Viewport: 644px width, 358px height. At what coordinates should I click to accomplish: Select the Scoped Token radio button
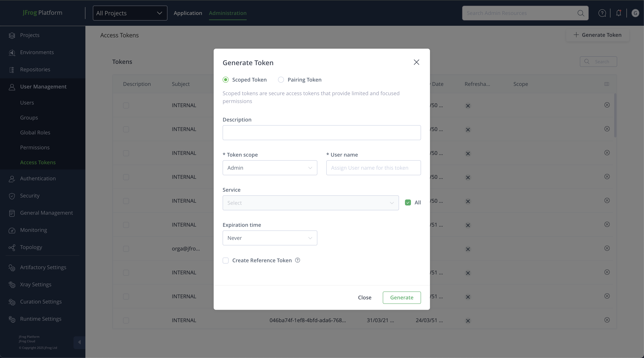point(225,80)
